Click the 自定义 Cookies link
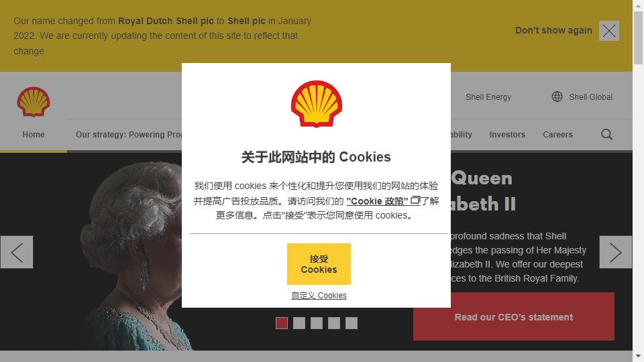This screenshot has height=362, width=644. [319, 296]
